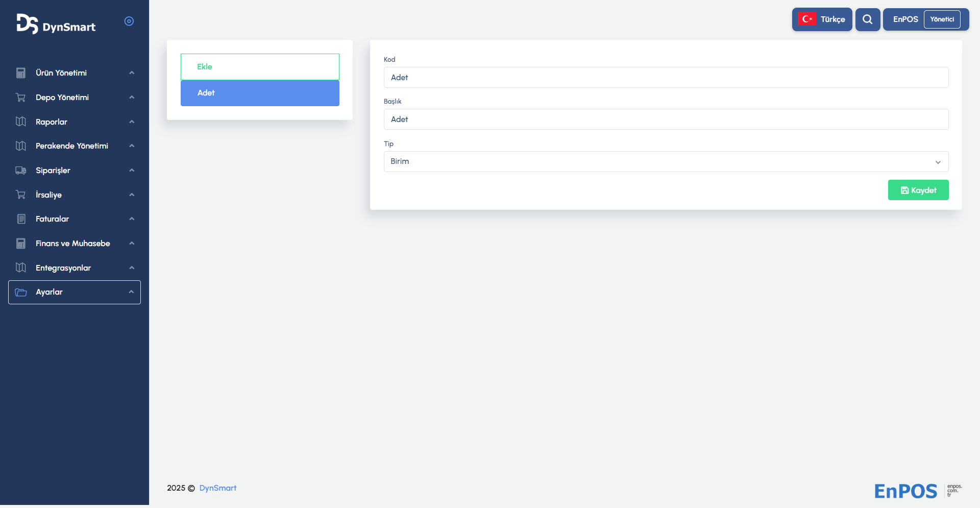Click the Faturalar document icon
Viewport: 980px width, 508px height.
tap(21, 219)
